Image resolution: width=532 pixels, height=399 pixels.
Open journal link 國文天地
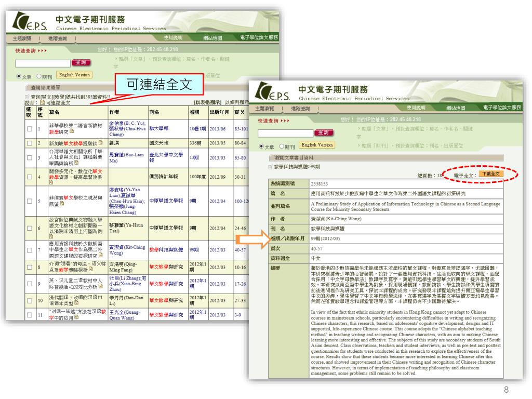coord(159,143)
